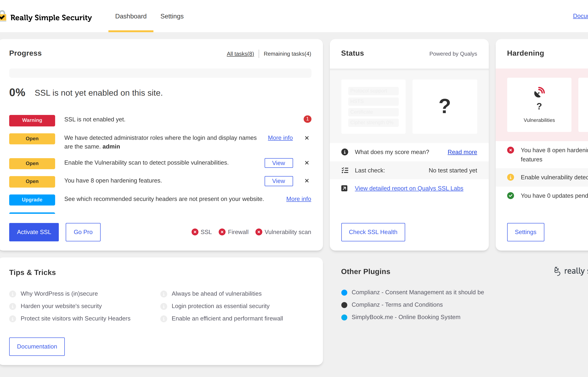Click info icon beside Enable an efficient and performant firewall
The width and height of the screenshot is (588, 377).
[164, 319]
